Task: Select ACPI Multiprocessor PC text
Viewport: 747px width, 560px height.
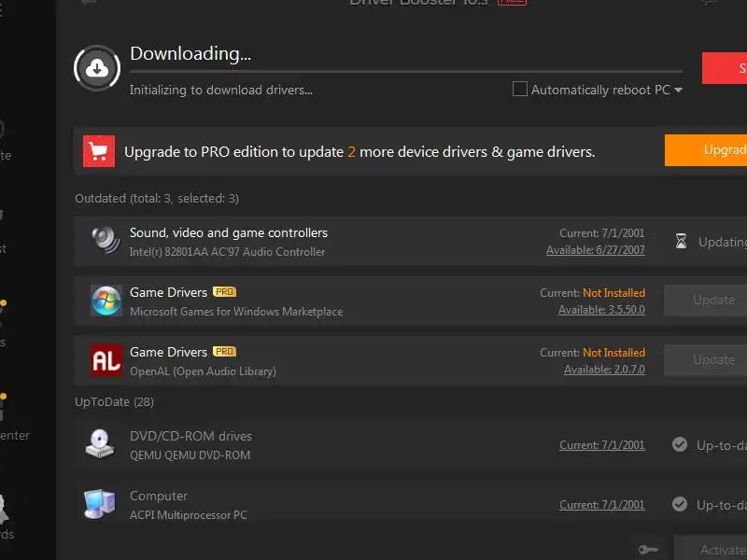Action: (x=189, y=515)
